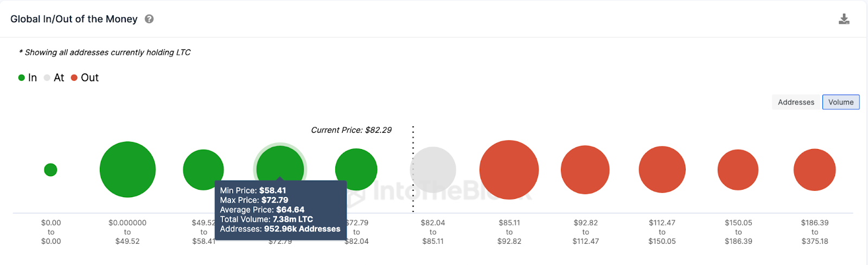
Task: Click the Current Price $82.29 label
Action: click(351, 130)
